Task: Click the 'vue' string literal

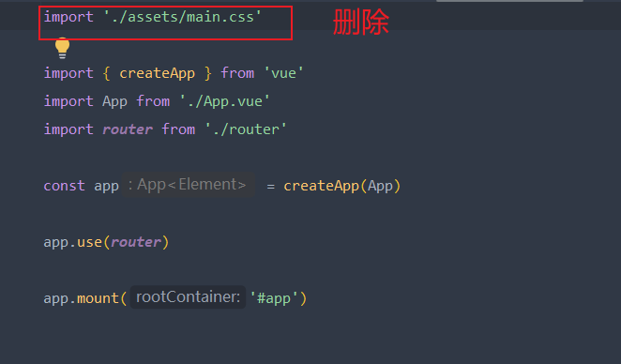Action: click(283, 73)
